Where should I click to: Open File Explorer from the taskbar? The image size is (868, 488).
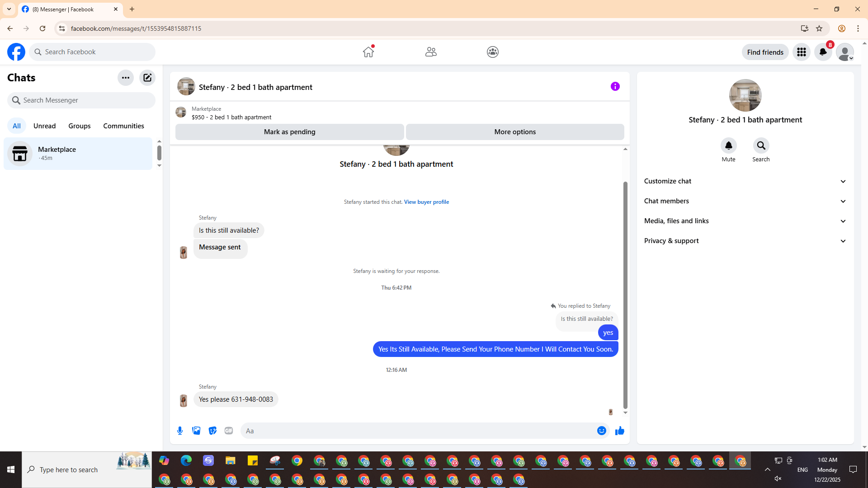231,460
